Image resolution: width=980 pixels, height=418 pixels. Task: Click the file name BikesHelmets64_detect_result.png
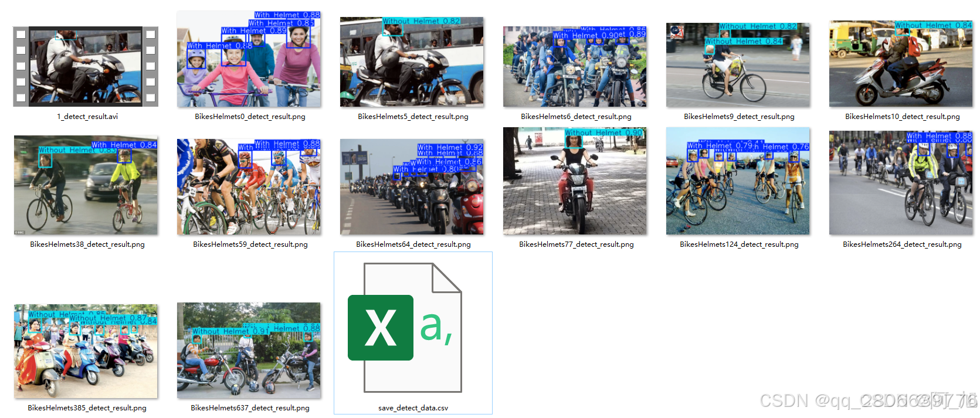tap(413, 244)
